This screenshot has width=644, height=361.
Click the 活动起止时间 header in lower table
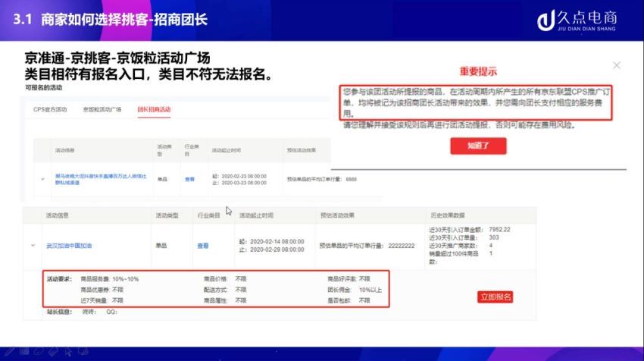point(256,215)
